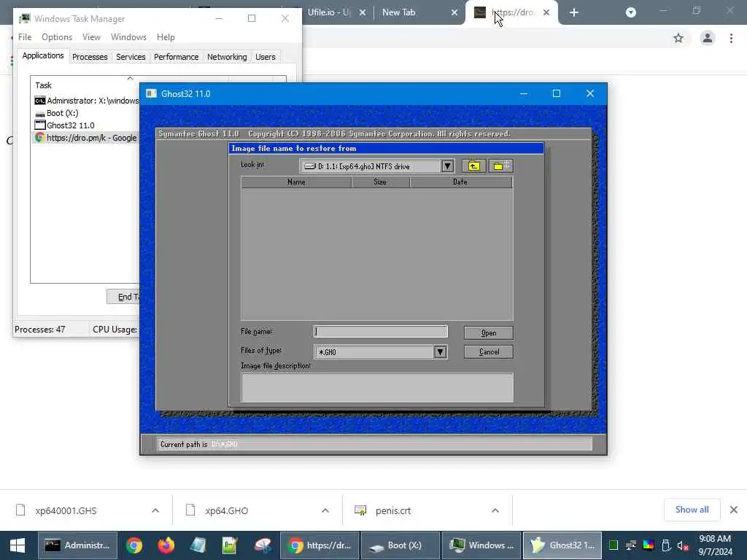Switch to the Users tab

265,57
